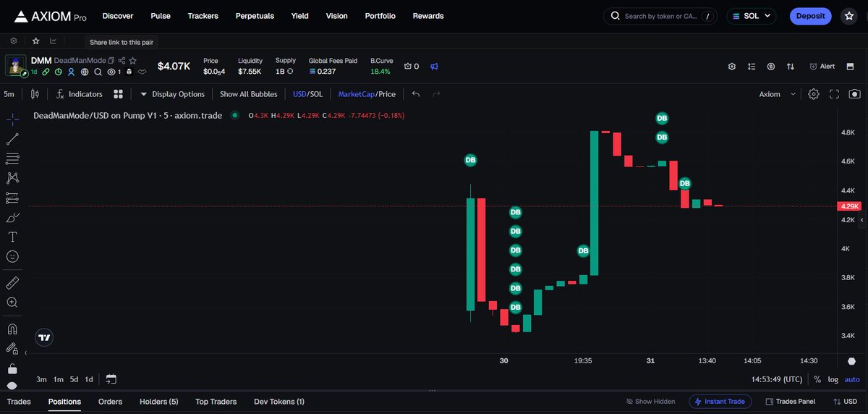Viewport: 868px width, 414px height.
Task: Click Show All Bubbles
Action: (x=248, y=94)
